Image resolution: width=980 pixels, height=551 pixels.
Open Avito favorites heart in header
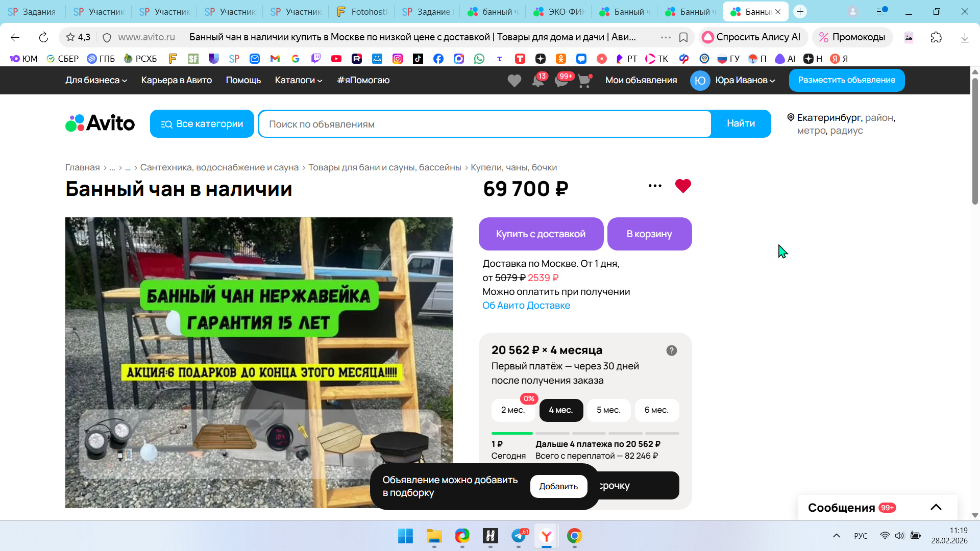[514, 81]
